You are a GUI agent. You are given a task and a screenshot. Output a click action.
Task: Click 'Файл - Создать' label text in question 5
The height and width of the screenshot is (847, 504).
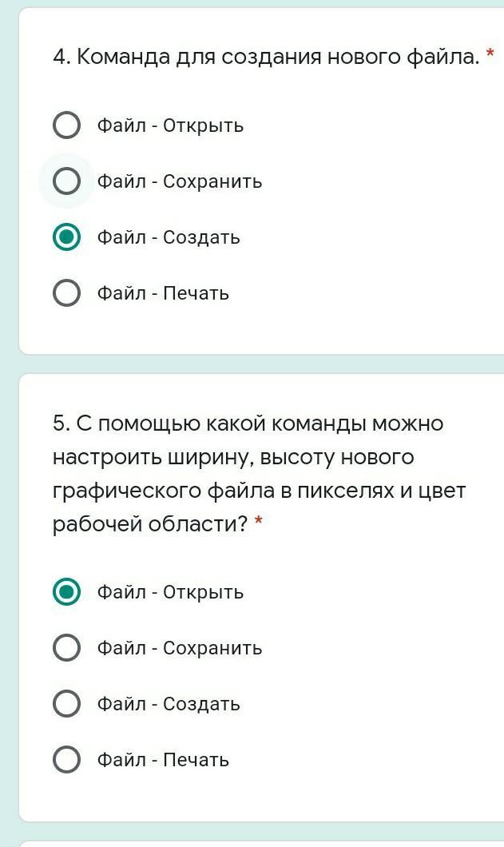[169, 704]
